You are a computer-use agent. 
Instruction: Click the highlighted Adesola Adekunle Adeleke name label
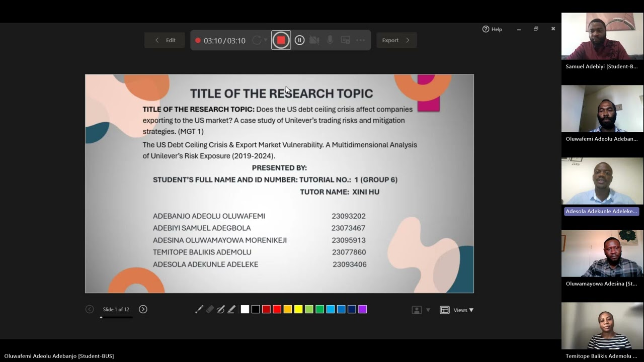(x=602, y=211)
